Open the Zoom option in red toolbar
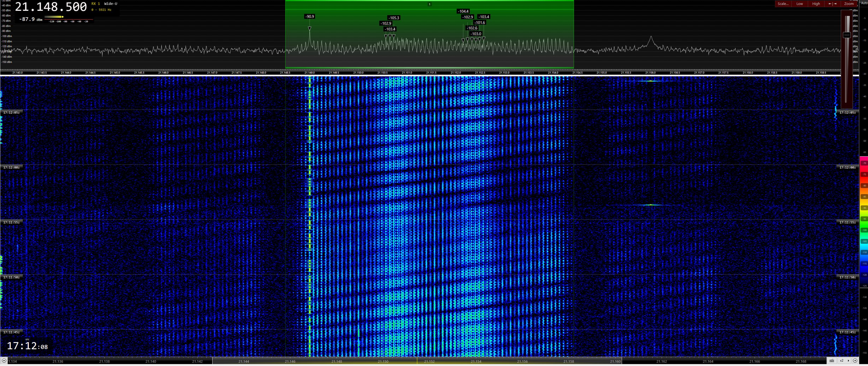 [849, 4]
